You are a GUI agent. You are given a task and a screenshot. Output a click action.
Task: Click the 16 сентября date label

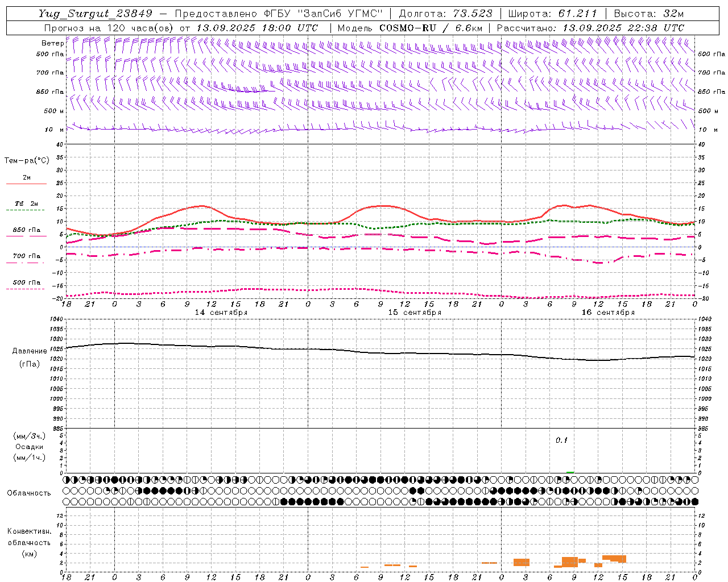[608, 312]
